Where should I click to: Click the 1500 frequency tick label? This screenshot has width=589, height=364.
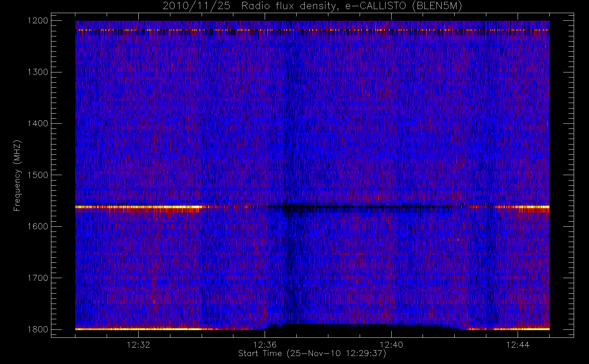[38, 175]
